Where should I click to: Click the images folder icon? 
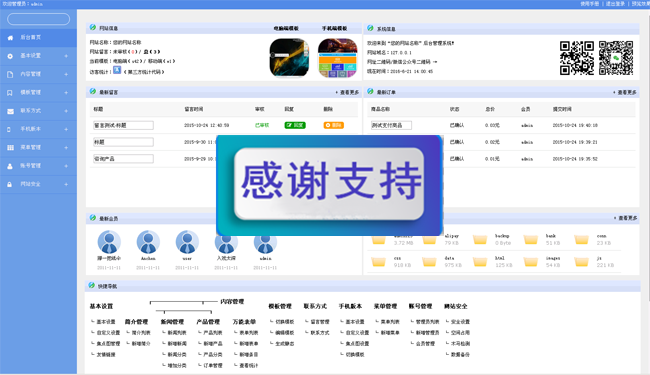click(x=531, y=261)
